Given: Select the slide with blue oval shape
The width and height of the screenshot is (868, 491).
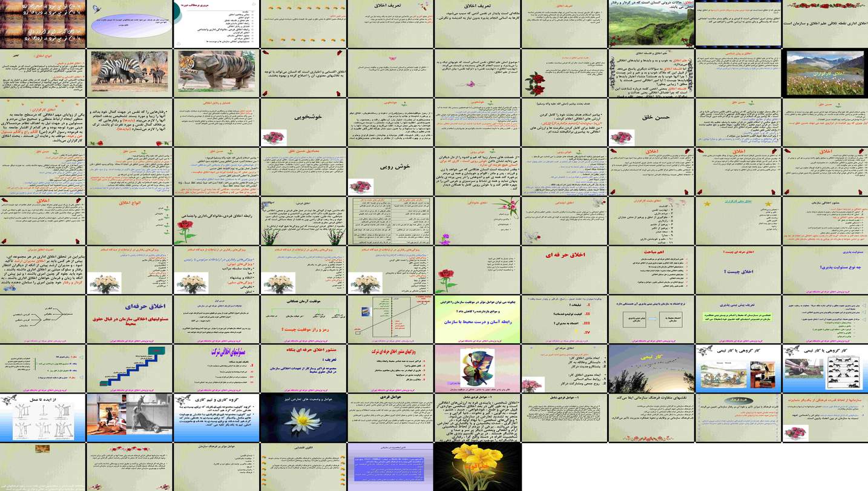Looking at the screenshot, I should [x=130, y=24].
